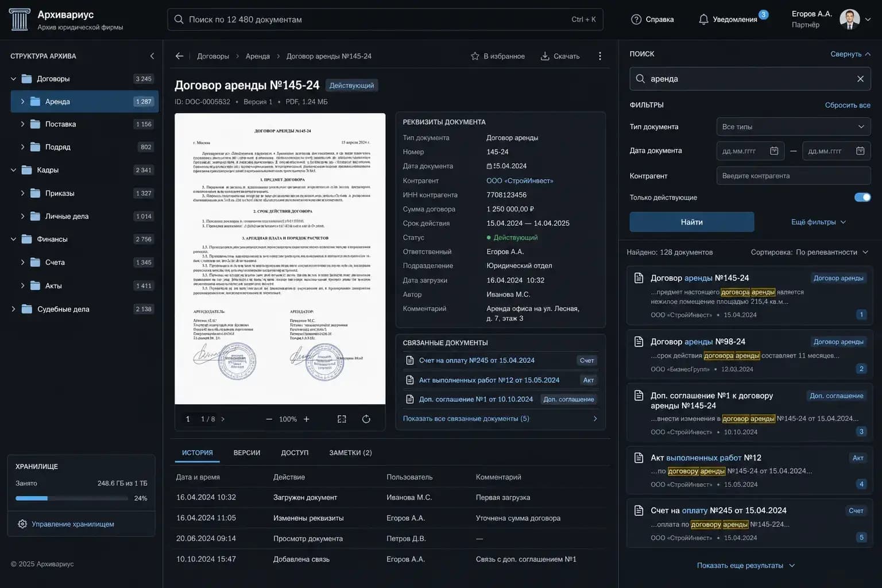
Task: Switch to the Заметки (2) tab
Action: pos(350,453)
